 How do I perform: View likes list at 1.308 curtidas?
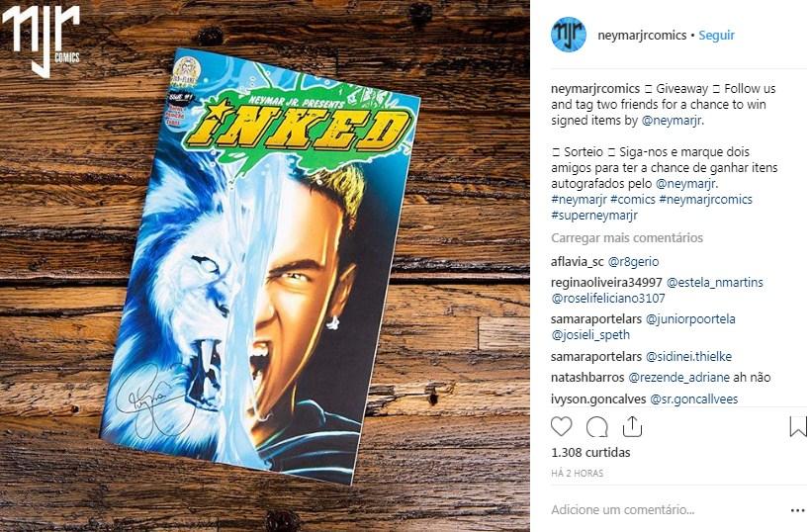click(590, 453)
